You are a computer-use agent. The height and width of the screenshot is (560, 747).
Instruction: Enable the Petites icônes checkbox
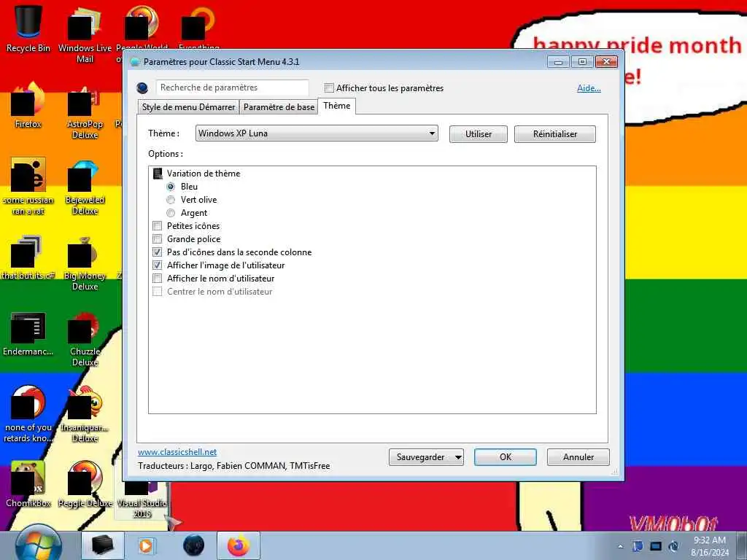pyautogui.click(x=158, y=226)
